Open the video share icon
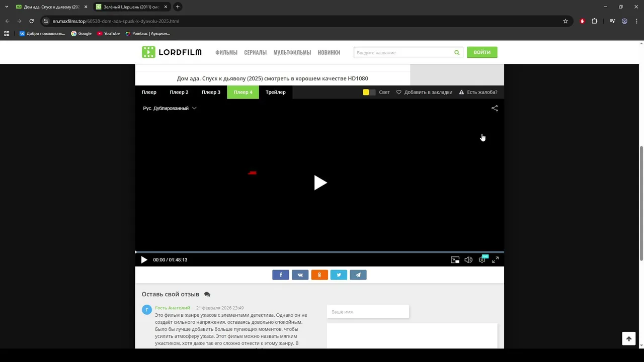Screen dimensions: 644x362 click(495, 108)
